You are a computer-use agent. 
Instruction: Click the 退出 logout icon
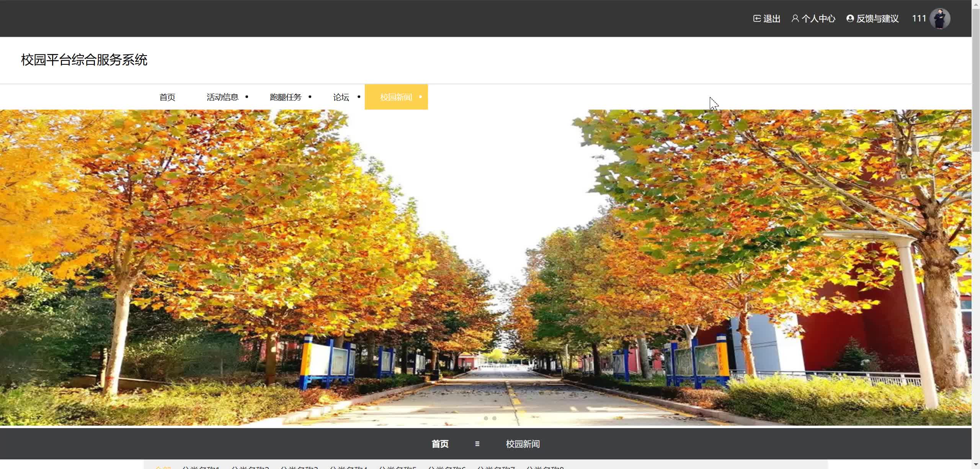757,18
